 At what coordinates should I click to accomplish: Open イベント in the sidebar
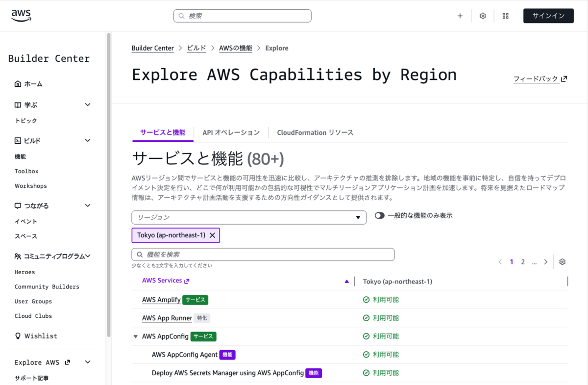[26, 222]
